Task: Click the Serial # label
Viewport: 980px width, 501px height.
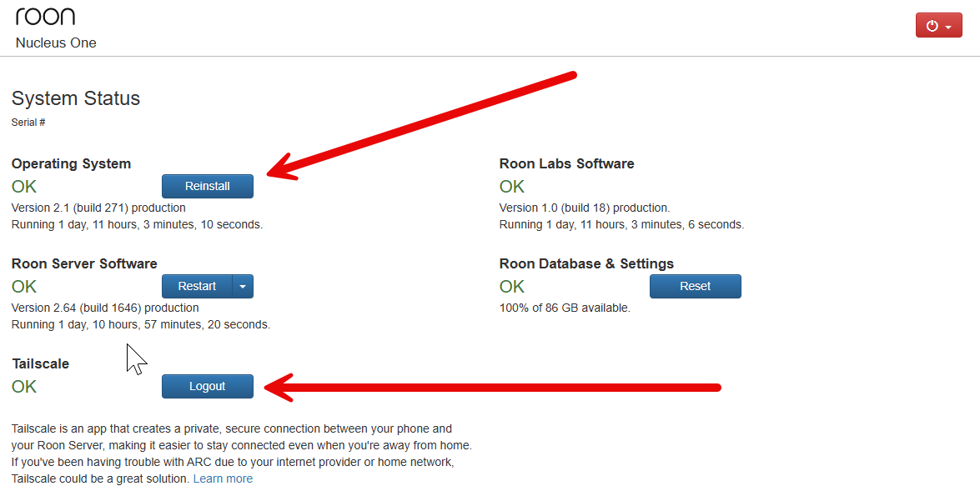Action: pos(28,123)
